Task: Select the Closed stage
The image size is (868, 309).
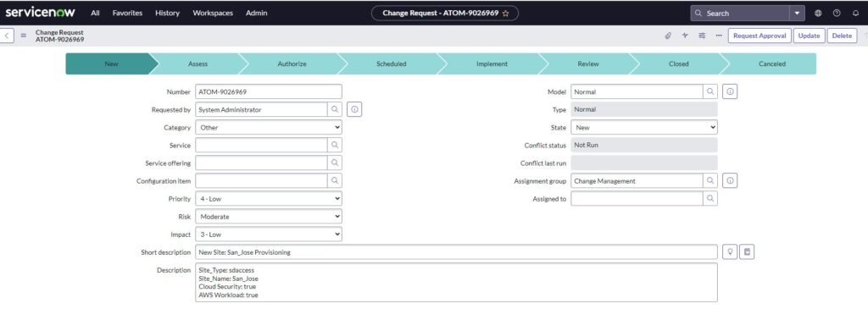Action: (x=678, y=63)
